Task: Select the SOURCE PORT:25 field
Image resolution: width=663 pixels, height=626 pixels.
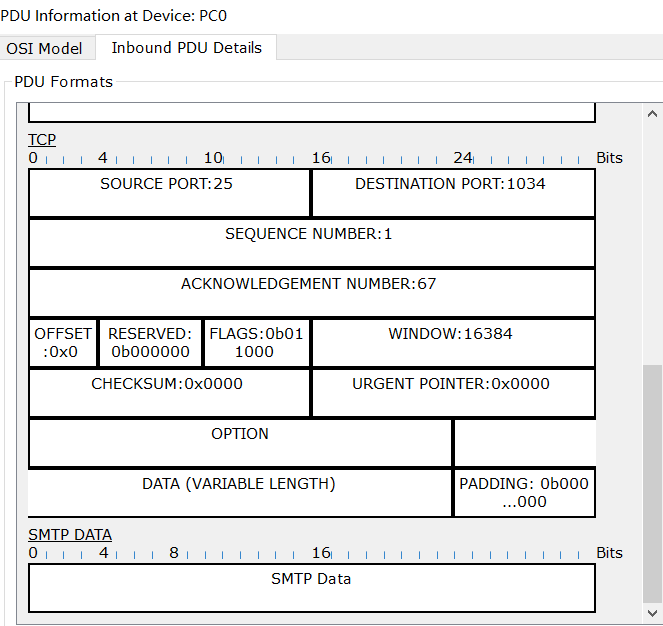Action: click(x=169, y=193)
